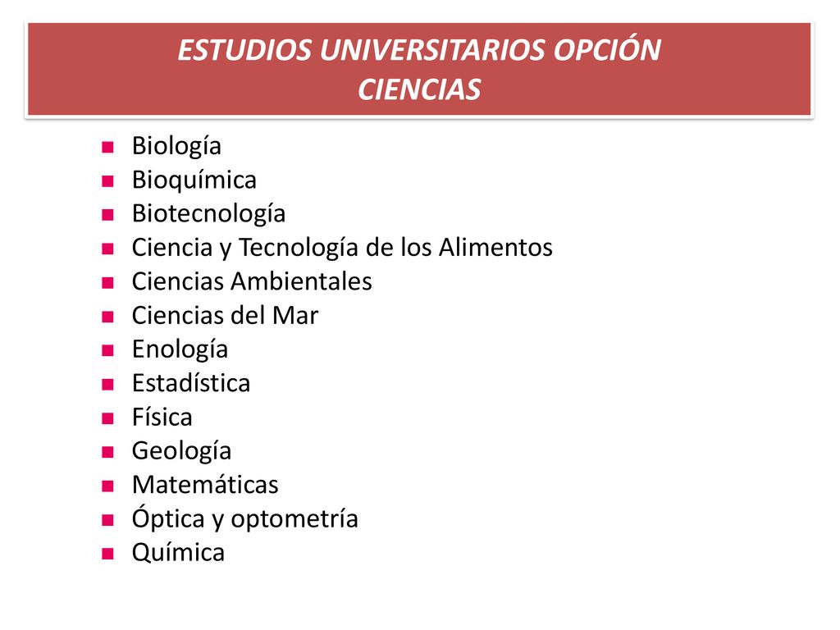
Task: Click the pink bullet beside Química
Action: point(107,554)
